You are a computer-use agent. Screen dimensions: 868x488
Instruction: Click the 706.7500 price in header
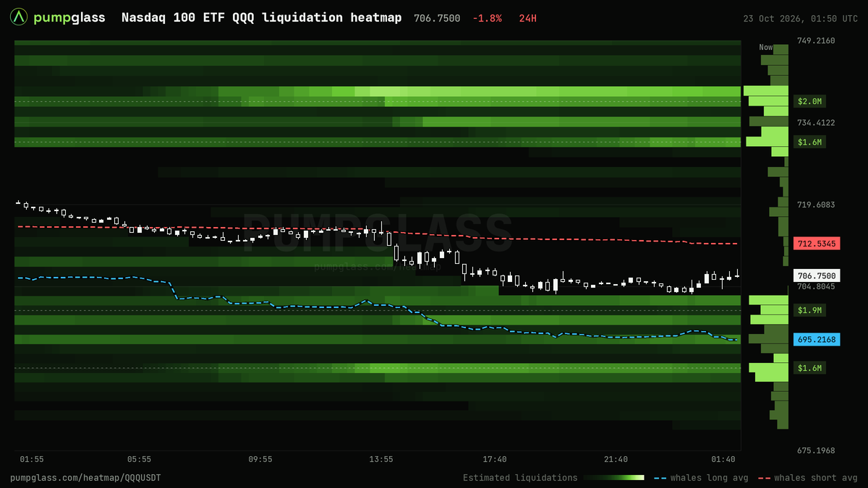437,18
